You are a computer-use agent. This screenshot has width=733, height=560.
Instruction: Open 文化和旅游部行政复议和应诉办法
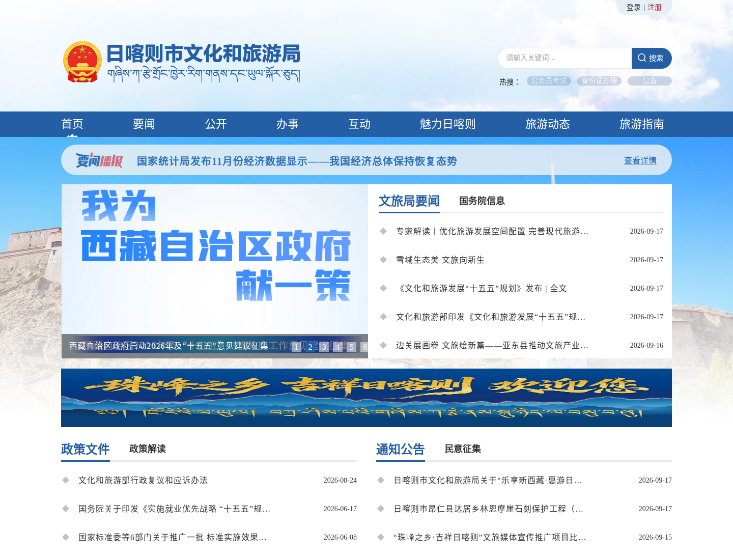pos(143,480)
